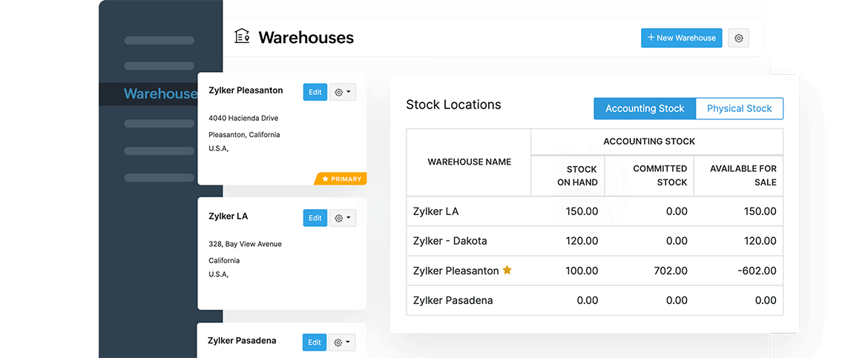This screenshot has height=358, width=868.
Task: Edit the Zylker LA warehouse
Action: (x=315, y=218)
